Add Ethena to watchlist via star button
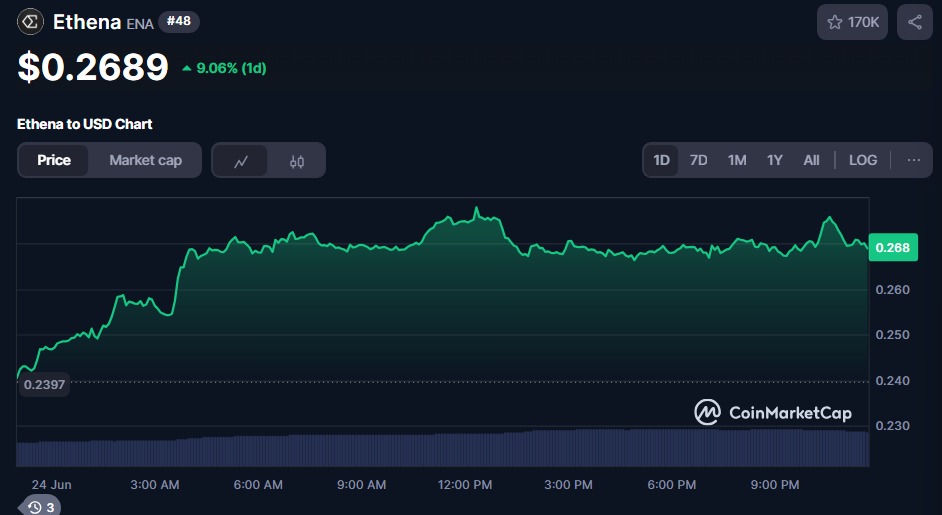942x515 pixels. coord(852,22)
